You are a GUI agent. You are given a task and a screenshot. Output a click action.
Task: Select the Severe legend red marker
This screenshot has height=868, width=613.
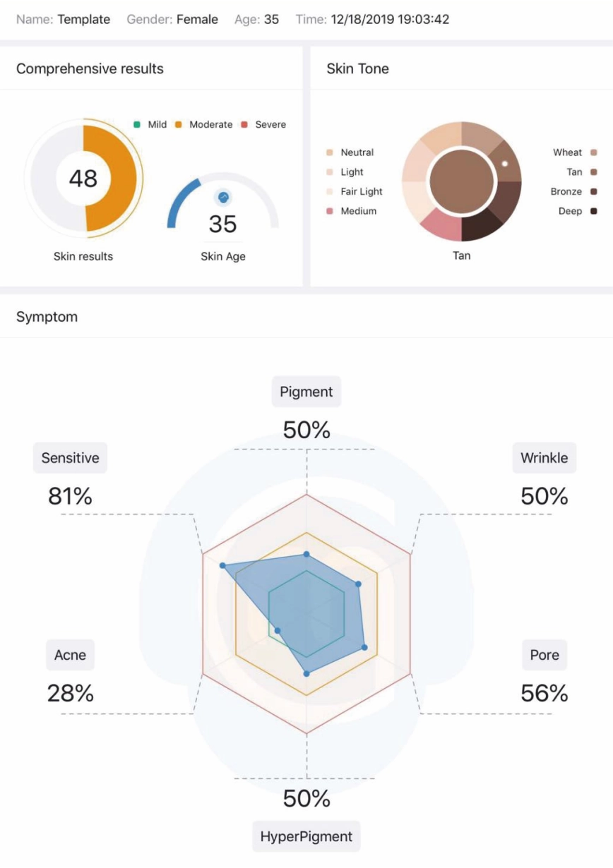[244, 124]
